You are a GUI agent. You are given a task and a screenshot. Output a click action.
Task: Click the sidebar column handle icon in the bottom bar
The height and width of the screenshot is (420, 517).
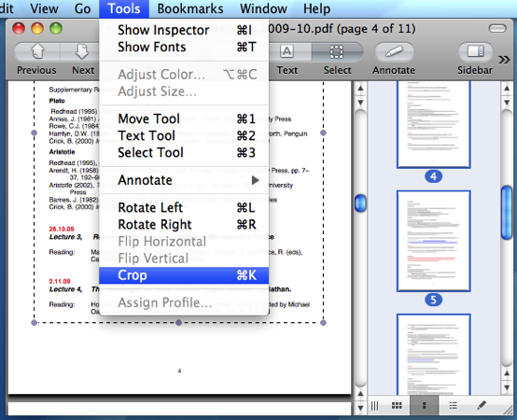click(375, 405)
